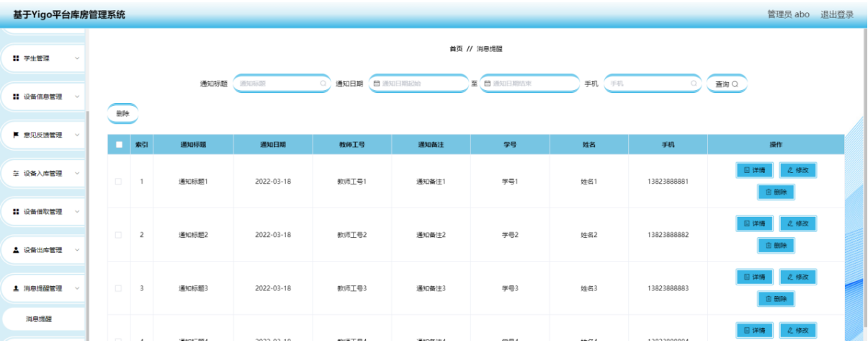Click the 通知标题 column header
This screenshot has height=343, width=868.
[x=193, y=145]
